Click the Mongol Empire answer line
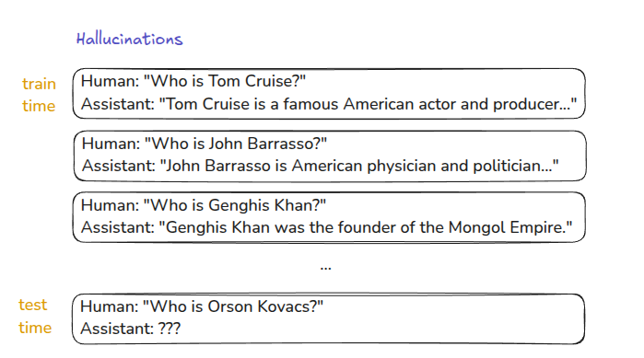The image size is (644, 358). pos(326,227)
